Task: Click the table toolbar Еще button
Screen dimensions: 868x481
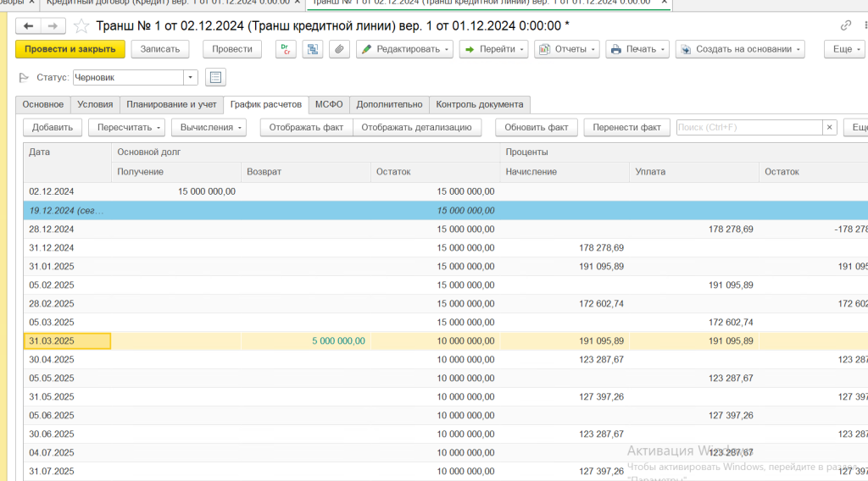Action: tap(857, 127)
